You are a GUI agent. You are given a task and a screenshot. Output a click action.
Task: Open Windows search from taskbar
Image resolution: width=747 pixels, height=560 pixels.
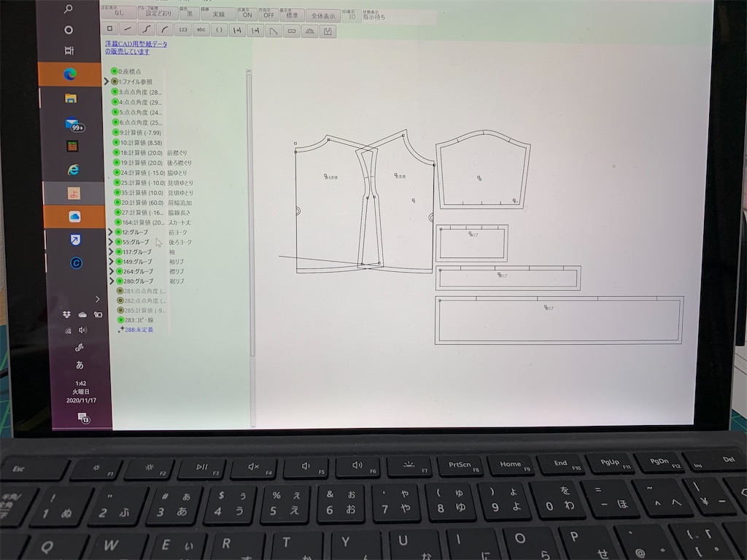click(x=68, y=9)
